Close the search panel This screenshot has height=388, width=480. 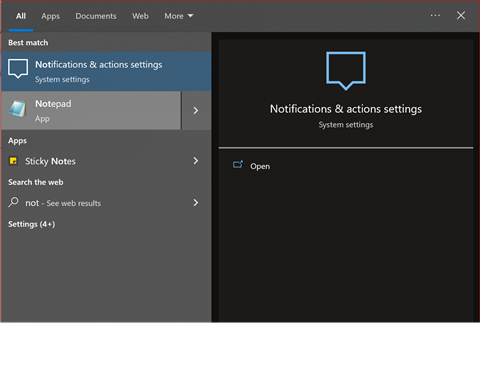(461, 15)
